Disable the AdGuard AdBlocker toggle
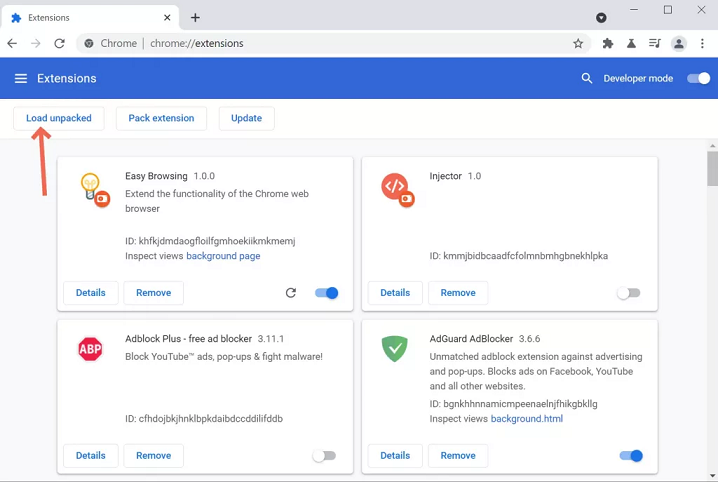The image size is (718, 482). click(631, 456)
